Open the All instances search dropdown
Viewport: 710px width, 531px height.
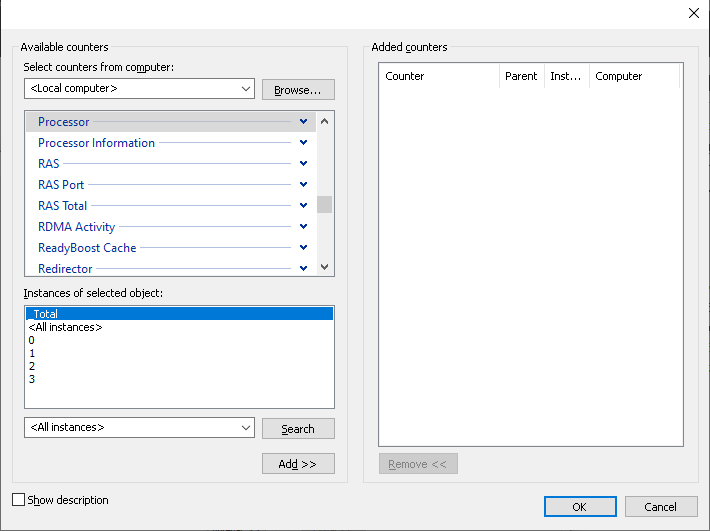click(x=139, y=428)
